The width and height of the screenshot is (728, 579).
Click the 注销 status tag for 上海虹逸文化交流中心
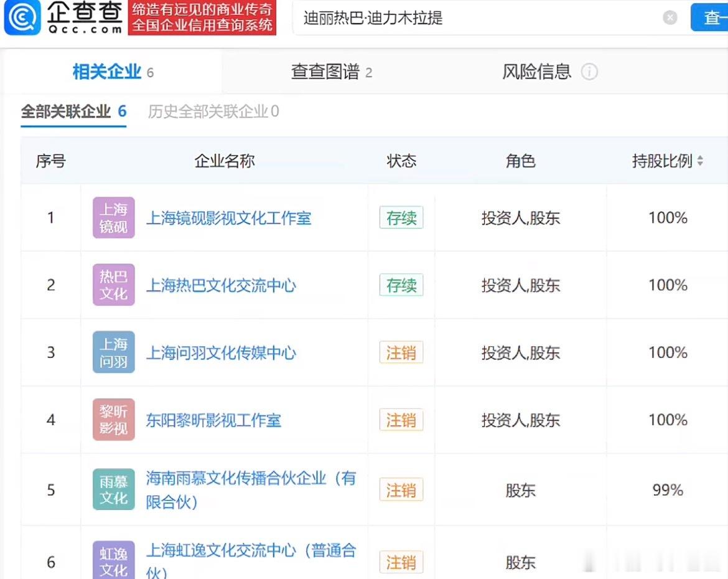point(401,562)
